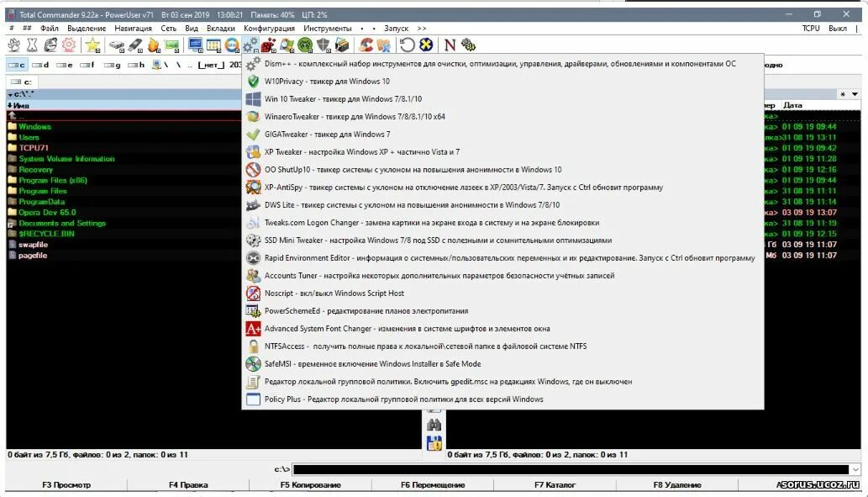Image resolution: width=868 pixels, height=497 pixels.
Task: Click the yellow X circle toolbar icon
Action: 426,45
